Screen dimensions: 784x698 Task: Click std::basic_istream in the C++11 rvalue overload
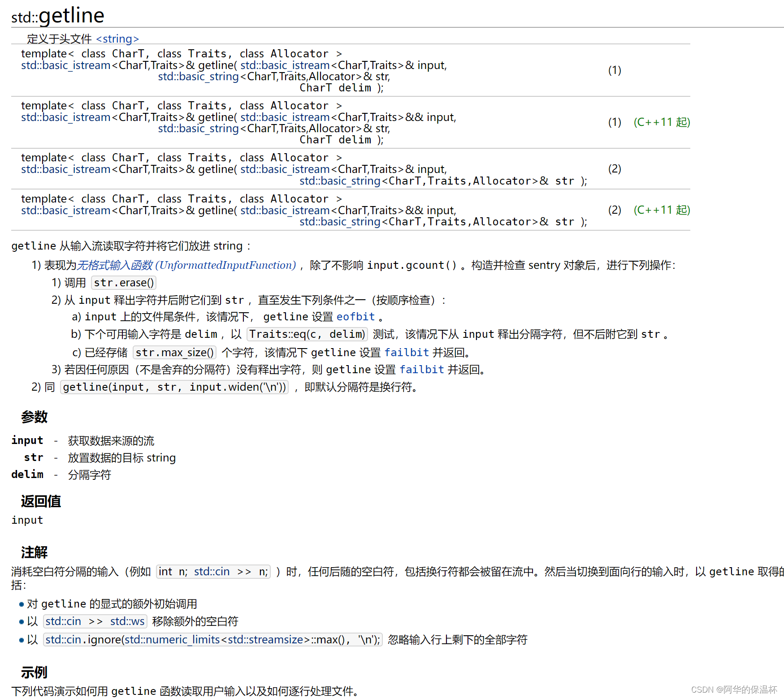(285, 117)
